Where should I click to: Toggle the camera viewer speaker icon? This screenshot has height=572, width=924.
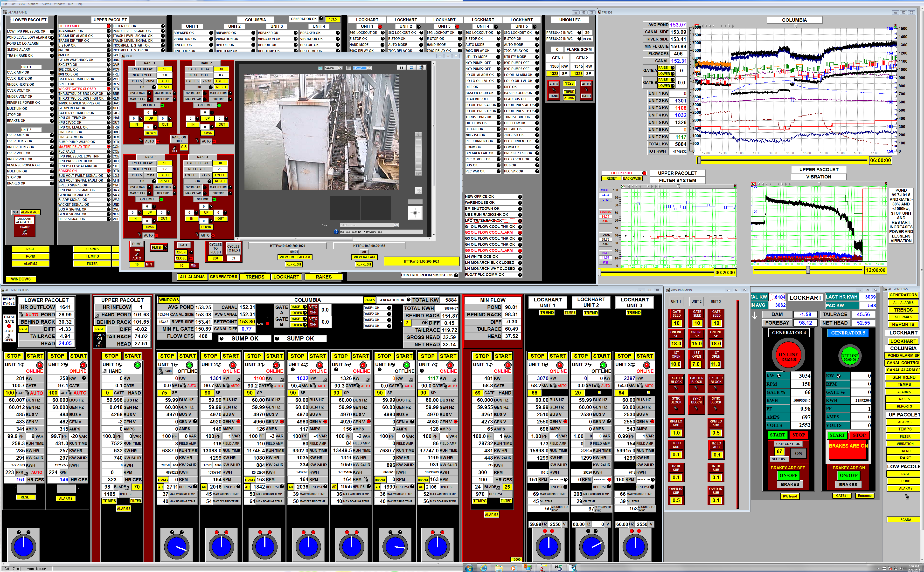click(x=421, y=68)
